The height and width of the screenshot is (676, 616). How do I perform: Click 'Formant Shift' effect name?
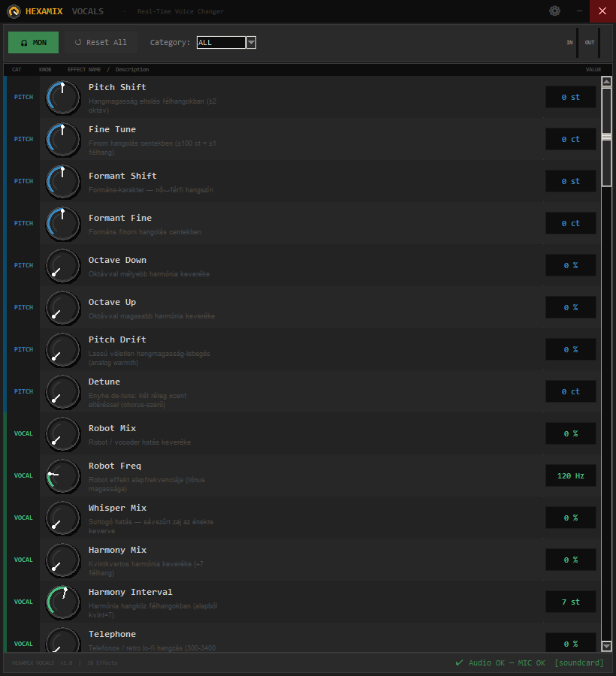[x=122, y=176]
